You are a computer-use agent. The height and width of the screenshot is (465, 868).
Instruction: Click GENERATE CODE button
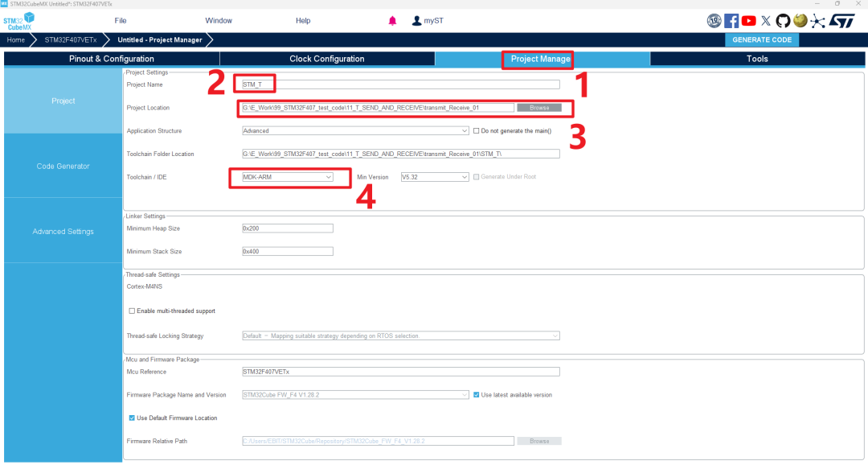[762, 40]
